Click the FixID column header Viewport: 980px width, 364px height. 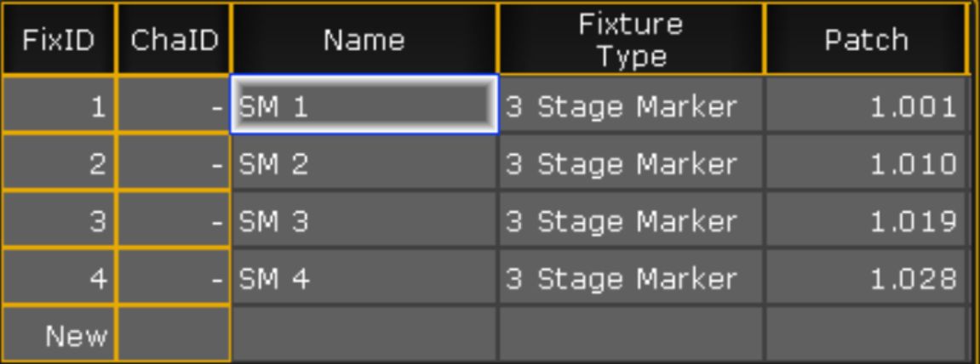(x=58, y=40)
